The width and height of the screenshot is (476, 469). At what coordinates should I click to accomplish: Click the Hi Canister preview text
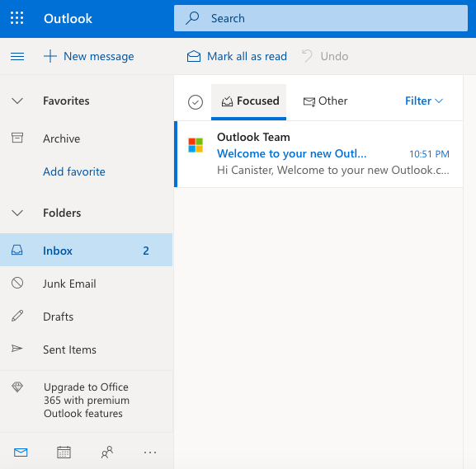click(x=333, y=170)
